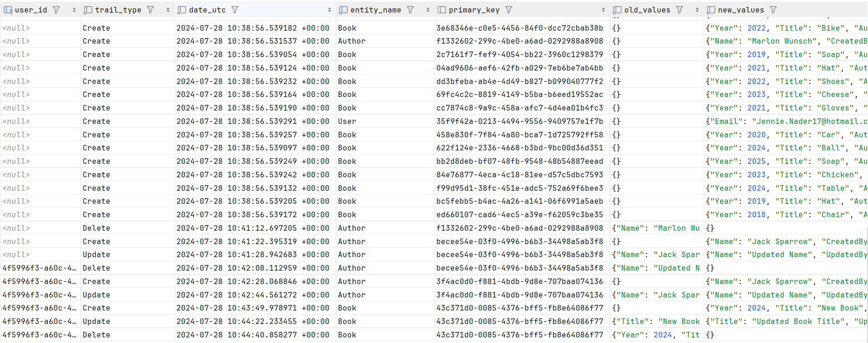Viewport: 868px width, 343px height.
Task: Open the filter for the trail_type column
Action: pyautogui.click(x=150, y=10)
